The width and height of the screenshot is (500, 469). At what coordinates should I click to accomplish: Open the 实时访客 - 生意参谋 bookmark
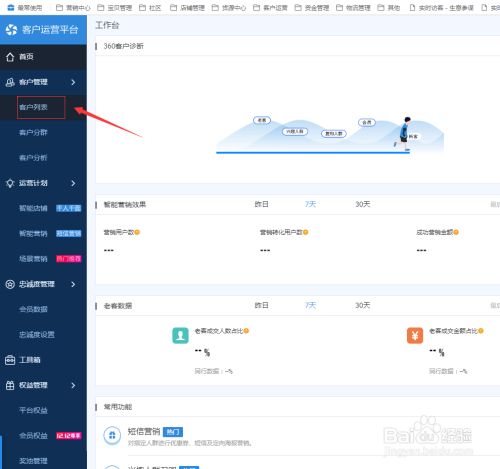click(441, 7)
